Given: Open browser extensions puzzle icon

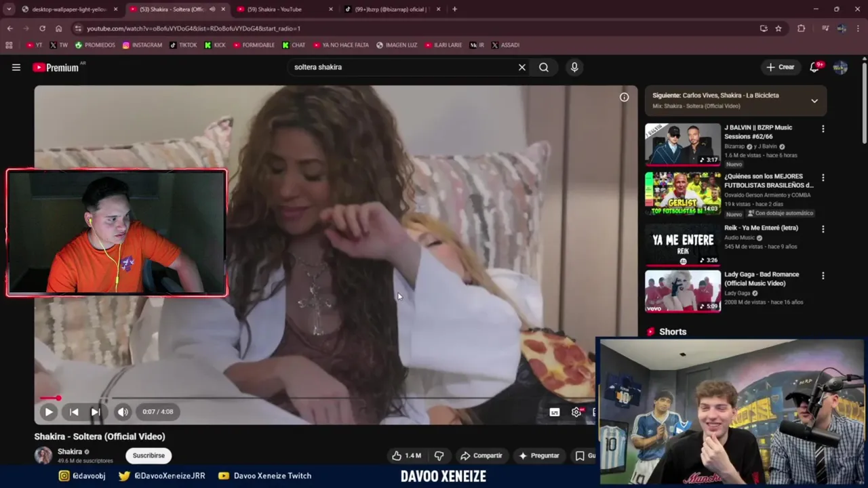Looking at the screenshot, I should click(802, 28).
